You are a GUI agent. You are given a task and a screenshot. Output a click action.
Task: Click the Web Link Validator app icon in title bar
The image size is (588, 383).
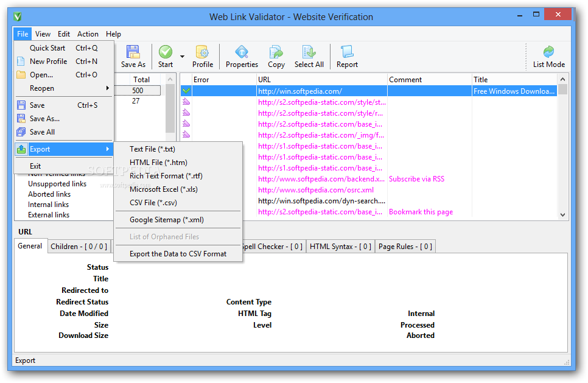17,16
